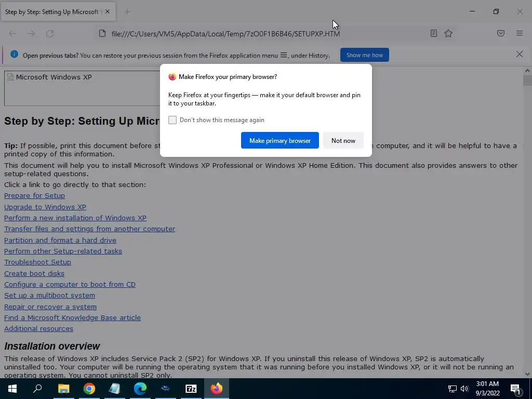
Task: Click Make primary browser button
Action: point(280,140)
